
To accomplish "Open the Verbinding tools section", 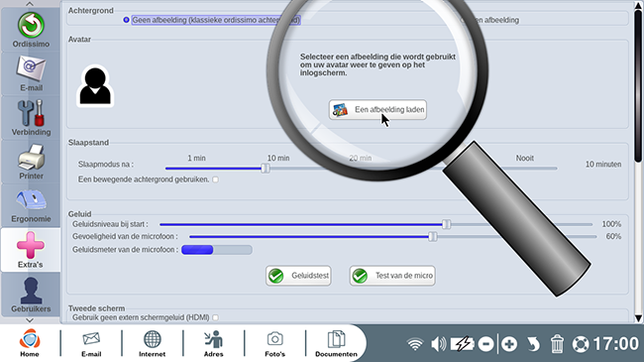I will (31, 118).
